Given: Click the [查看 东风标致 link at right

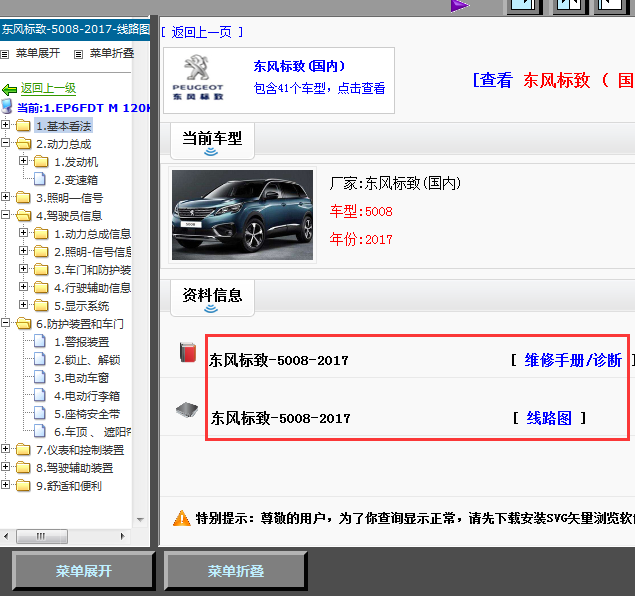Looking at the screenshot, I should tap(552, 80).
